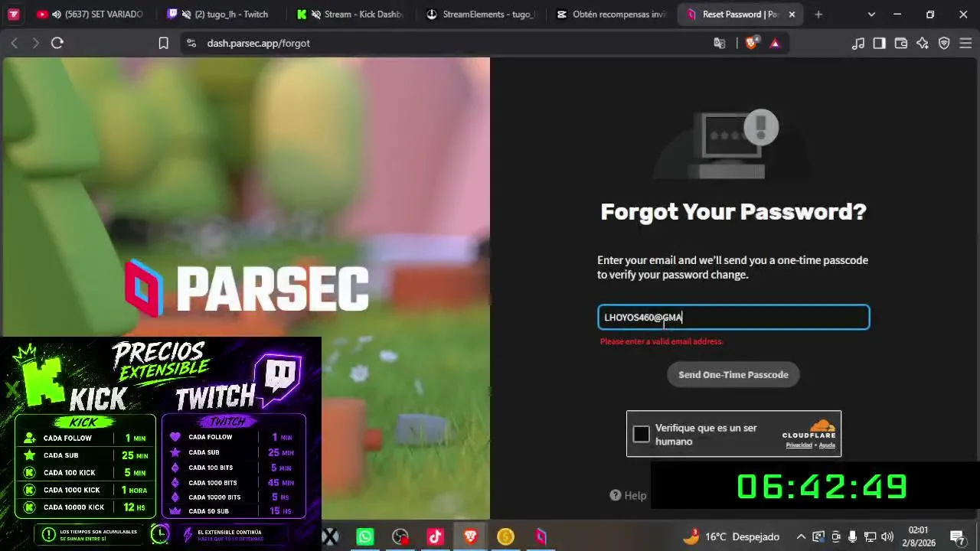Open the gold coin app on taskbar
The width and height of the screenshot is (980, 551).
click(505, 536)
